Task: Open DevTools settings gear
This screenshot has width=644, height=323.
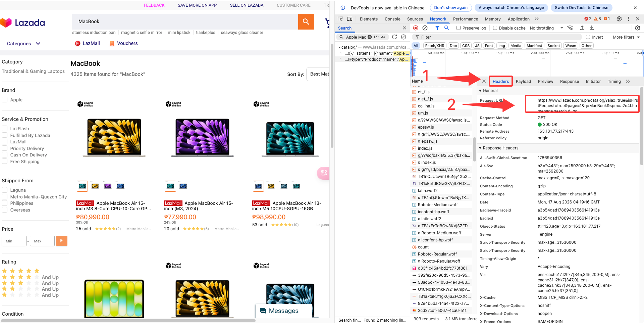Action: pyautogui.click(x=619, y=19)
